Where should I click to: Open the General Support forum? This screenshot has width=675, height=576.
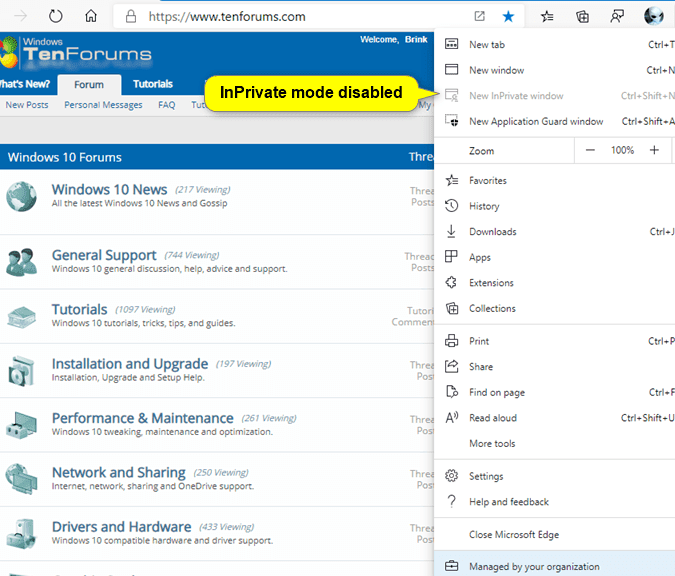(x=104, y=255)
